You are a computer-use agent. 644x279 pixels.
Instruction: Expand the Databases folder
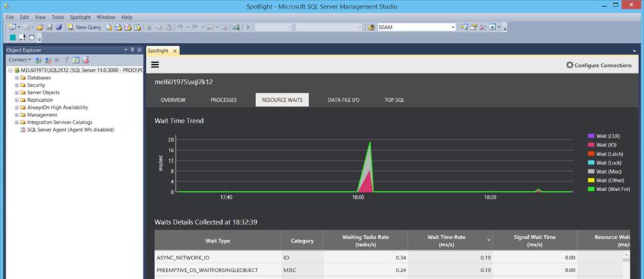point(17,77)
